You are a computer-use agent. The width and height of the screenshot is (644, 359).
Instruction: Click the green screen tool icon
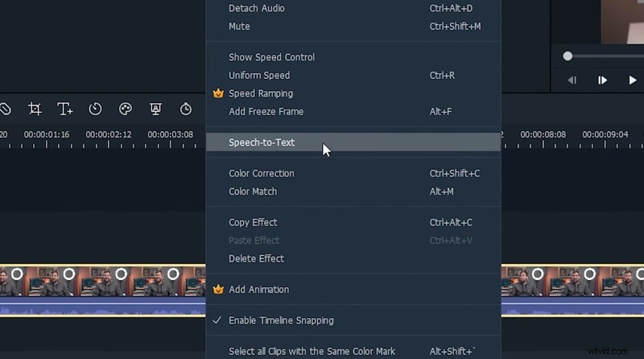coord(155,109)
